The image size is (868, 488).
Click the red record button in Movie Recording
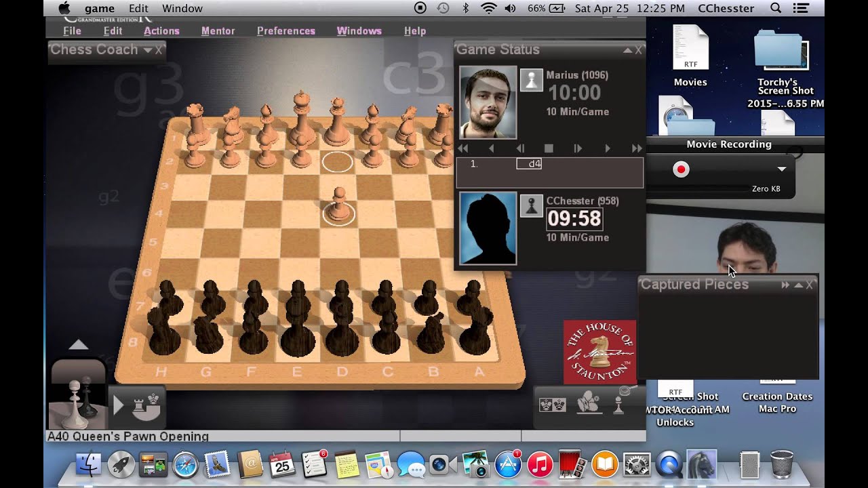pos(681,169)
